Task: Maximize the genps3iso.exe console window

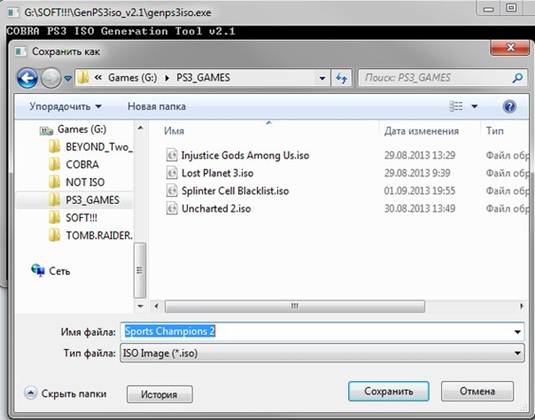Action: [511, 8]
